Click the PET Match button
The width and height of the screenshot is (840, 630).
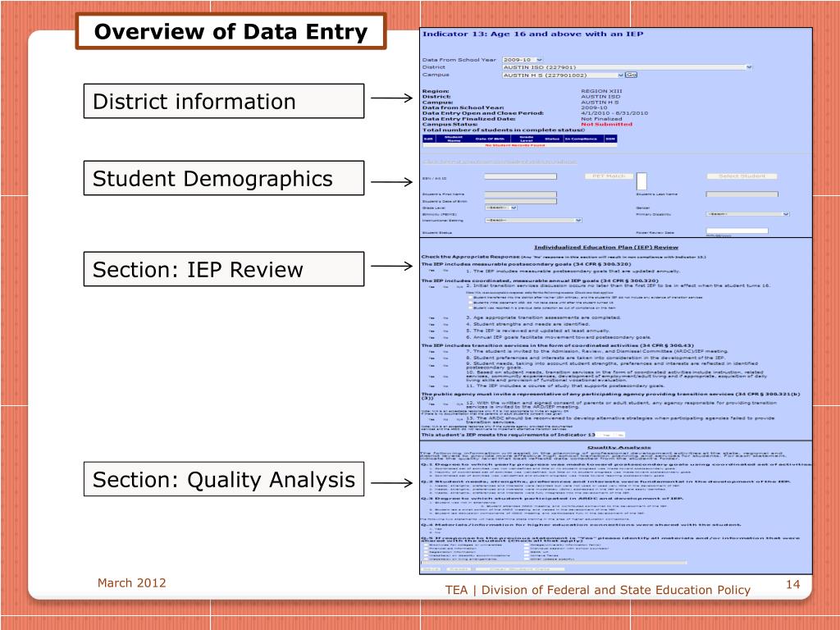pyautogui.click(x=609, y=176)
